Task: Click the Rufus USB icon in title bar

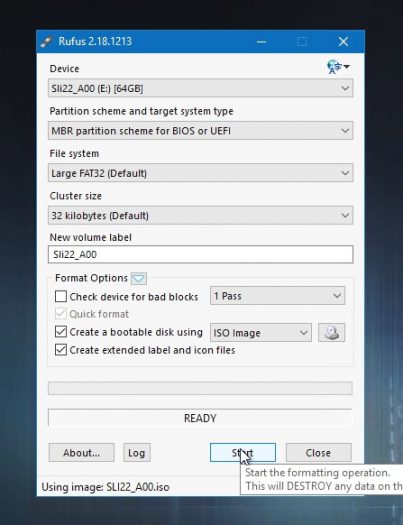Action: coord(46,42)
